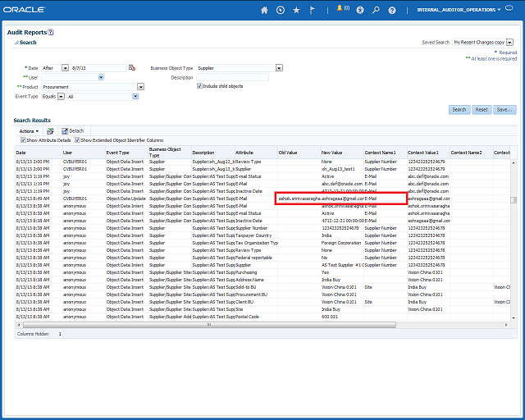Select the Client BU attribute cell

coord(256,302)
